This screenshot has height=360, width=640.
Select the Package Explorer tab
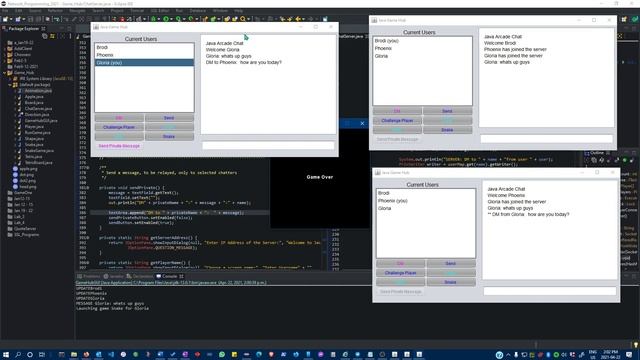point(24,29)
